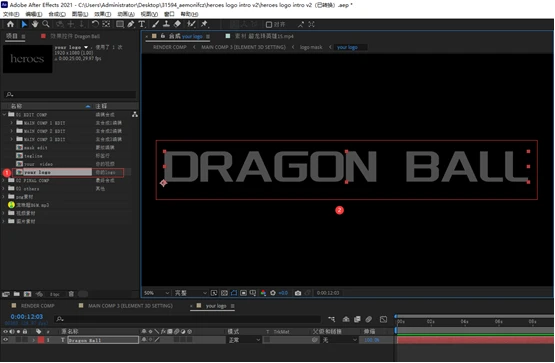
Task: Select the Pen tool
Action: point(131,24)
